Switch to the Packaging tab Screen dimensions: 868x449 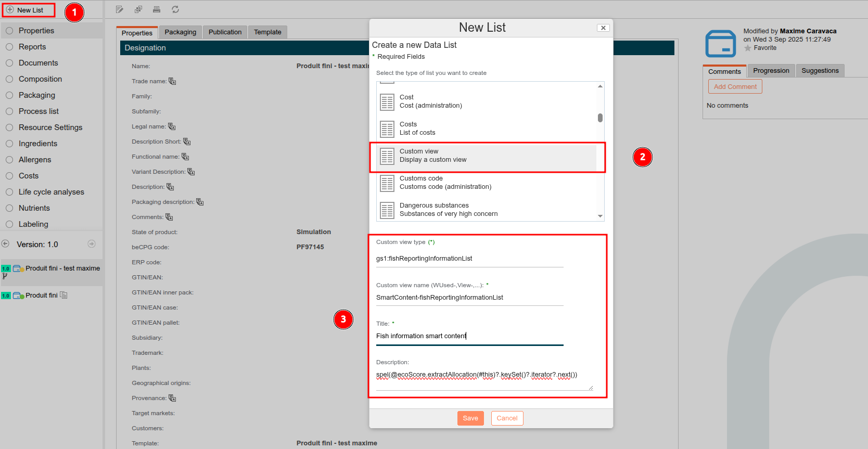(181, 32)
